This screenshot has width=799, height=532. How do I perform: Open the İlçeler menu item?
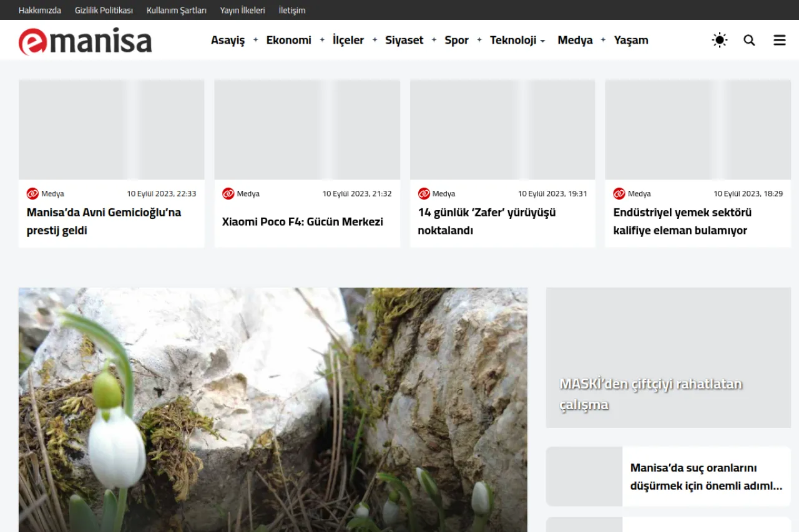(348, 40)
